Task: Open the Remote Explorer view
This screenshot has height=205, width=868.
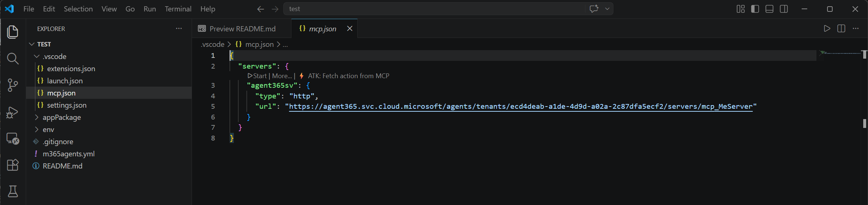Action: (x=13, y=139)
